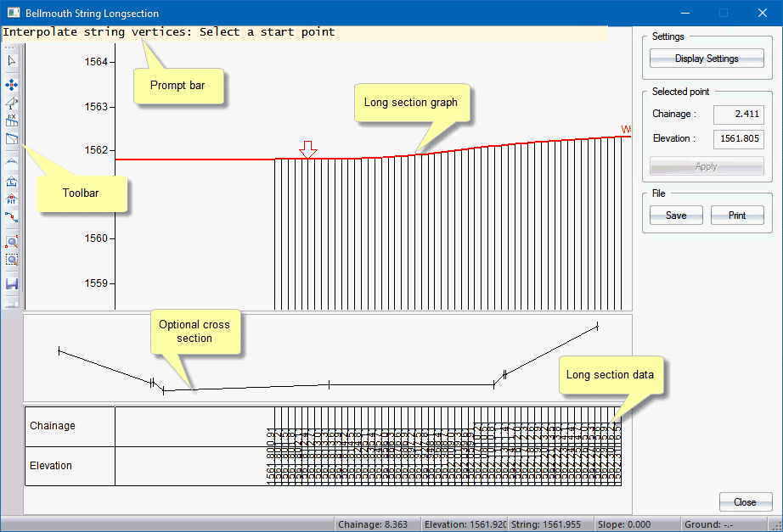Select the slope ratio triangle tool
Image resolution: width=783 pixels, height=532 pixels.
tap(12, 103)
